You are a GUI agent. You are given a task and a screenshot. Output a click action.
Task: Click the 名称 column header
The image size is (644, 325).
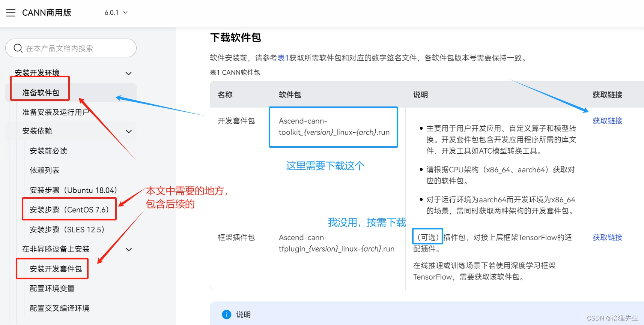pos(225,95)
